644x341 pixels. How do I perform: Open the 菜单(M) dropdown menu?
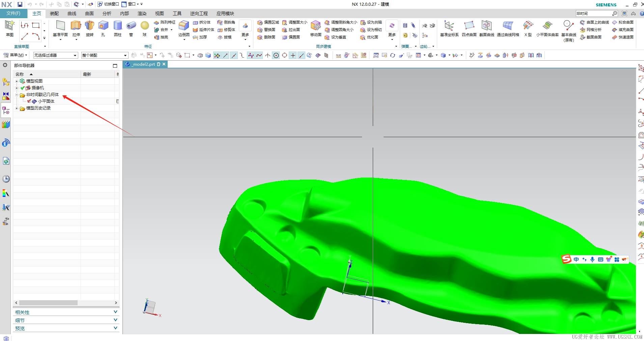coord(16,55)
